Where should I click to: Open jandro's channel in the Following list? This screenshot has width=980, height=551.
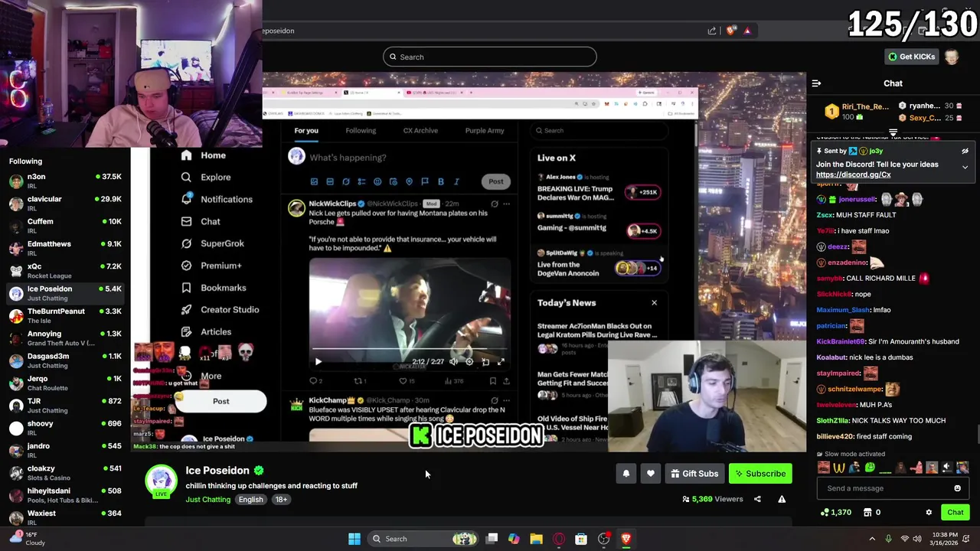[65, 451]
